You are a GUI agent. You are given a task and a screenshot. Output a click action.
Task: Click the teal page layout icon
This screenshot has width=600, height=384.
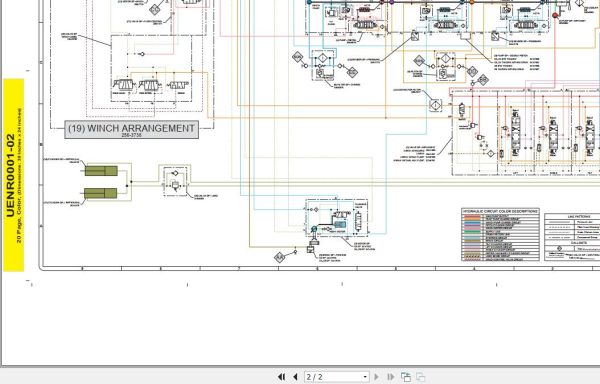406,377
